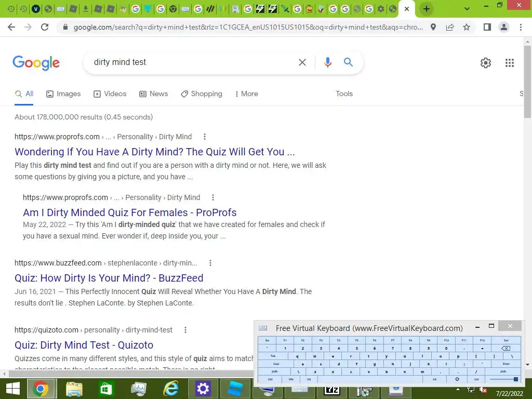This screenshot has height=399, width=532.
Task: Open options for first proprofs result
Action: [204, 137]
